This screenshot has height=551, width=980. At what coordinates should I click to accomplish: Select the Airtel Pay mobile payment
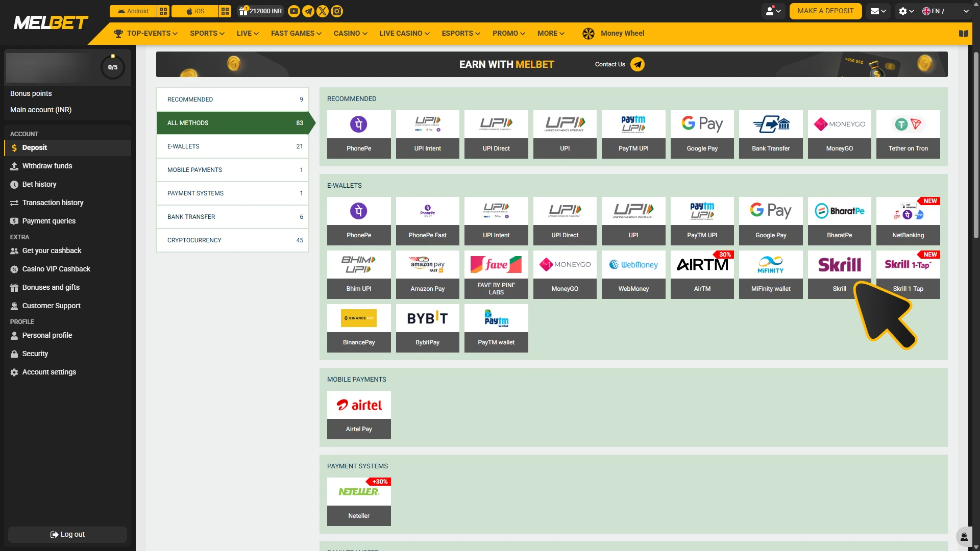click(x=359, y=415)
